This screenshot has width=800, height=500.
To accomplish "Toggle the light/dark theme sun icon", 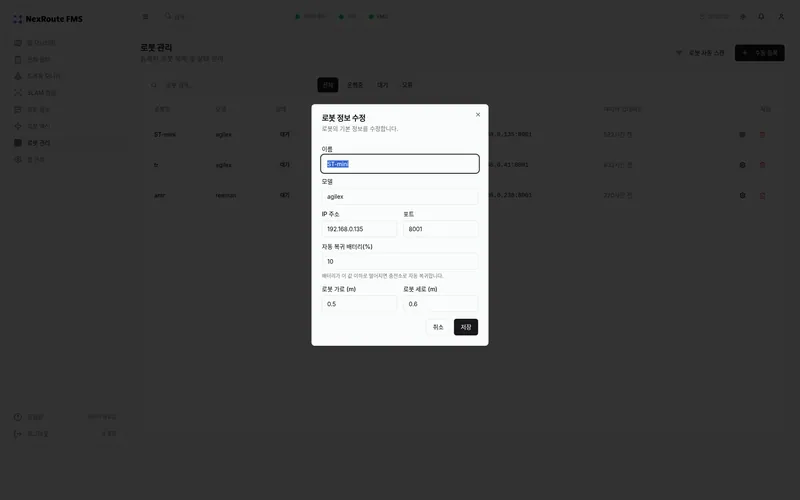I will pyautogui.click(x=742, y=16).
